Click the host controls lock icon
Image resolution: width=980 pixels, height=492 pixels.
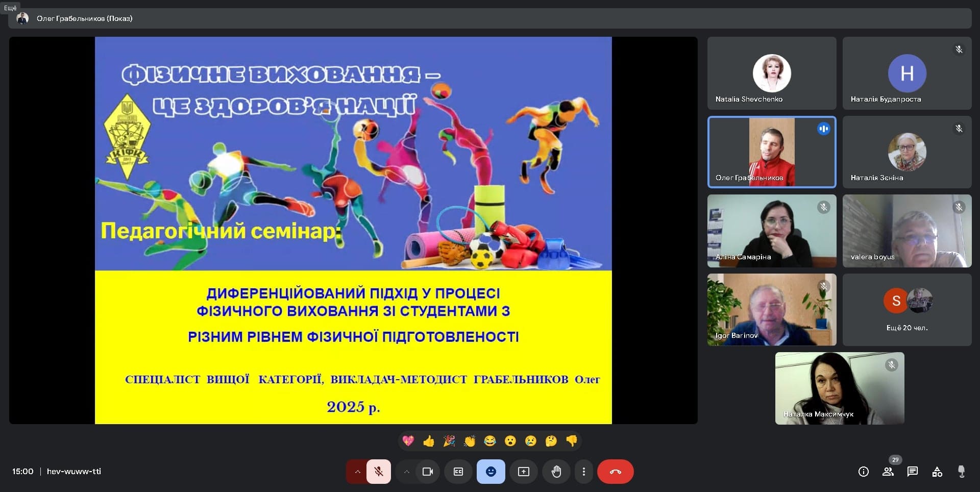coord(962,472)
